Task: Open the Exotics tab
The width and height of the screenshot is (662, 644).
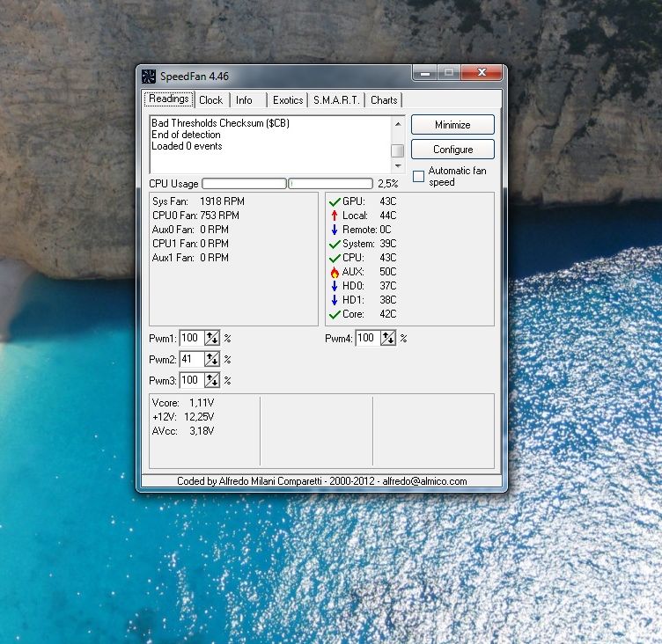Action: (x=288, y=100)
